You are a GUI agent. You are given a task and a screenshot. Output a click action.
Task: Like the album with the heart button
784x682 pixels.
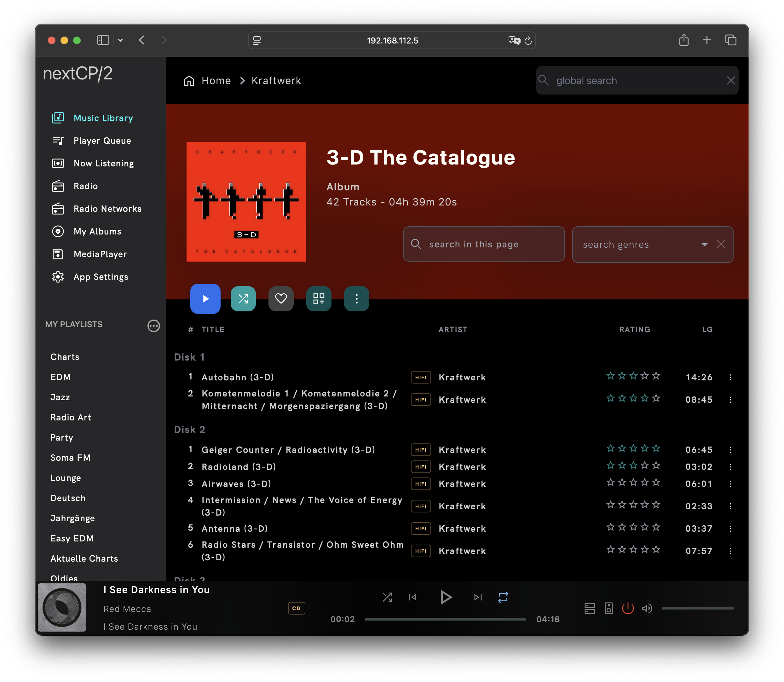pos(281,299)
